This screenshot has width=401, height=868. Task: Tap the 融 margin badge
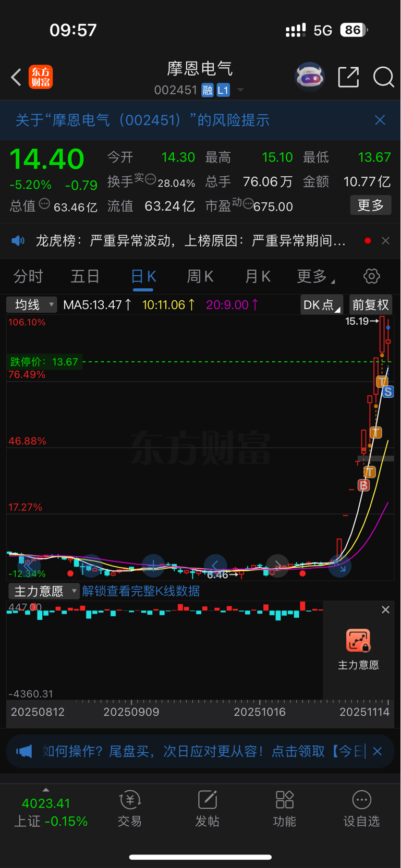[208, 90]
